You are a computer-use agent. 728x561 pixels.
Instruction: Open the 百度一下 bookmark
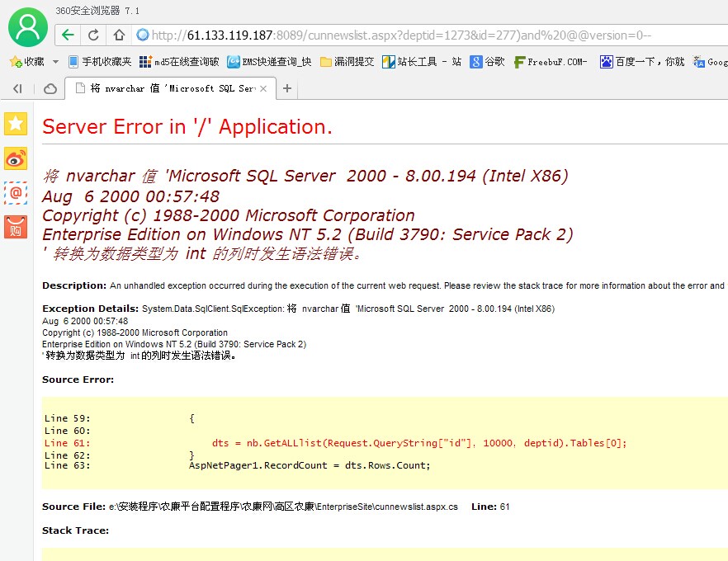[642, 62]
